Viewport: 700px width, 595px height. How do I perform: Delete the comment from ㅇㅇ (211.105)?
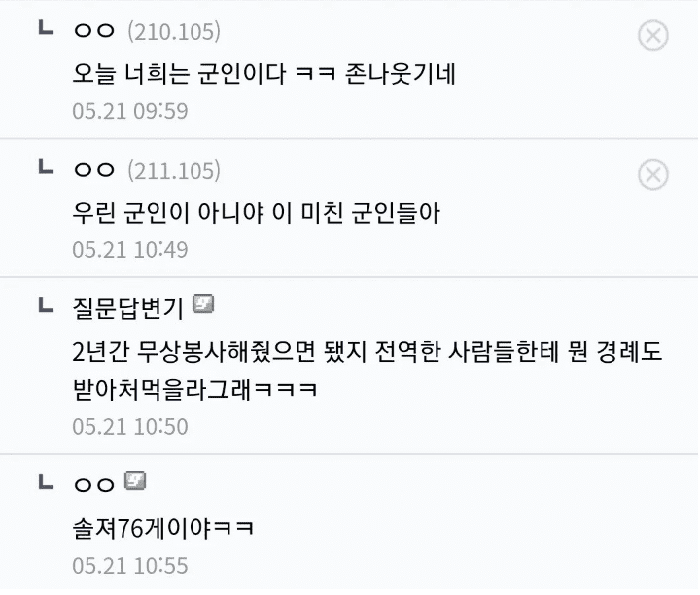point(652,175)
